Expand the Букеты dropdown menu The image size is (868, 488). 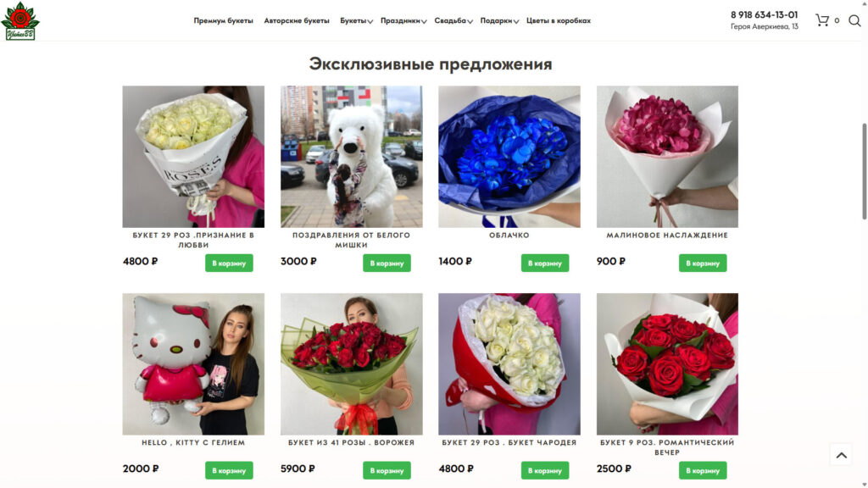[356, 21]
